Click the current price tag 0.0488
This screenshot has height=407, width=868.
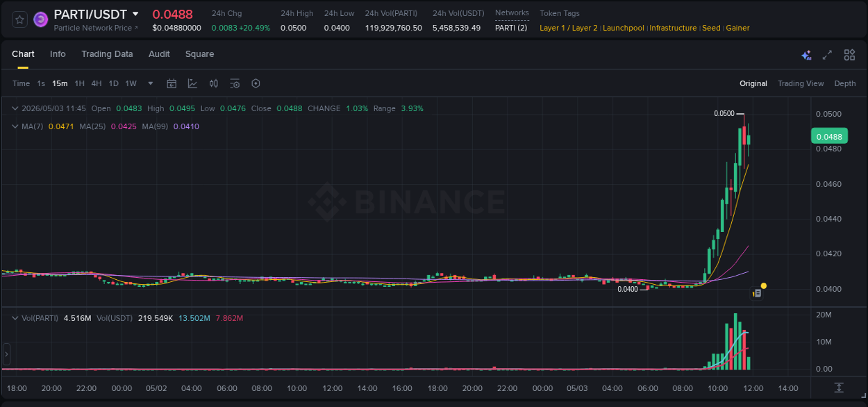pyautogui.click(x=829, y=137)
